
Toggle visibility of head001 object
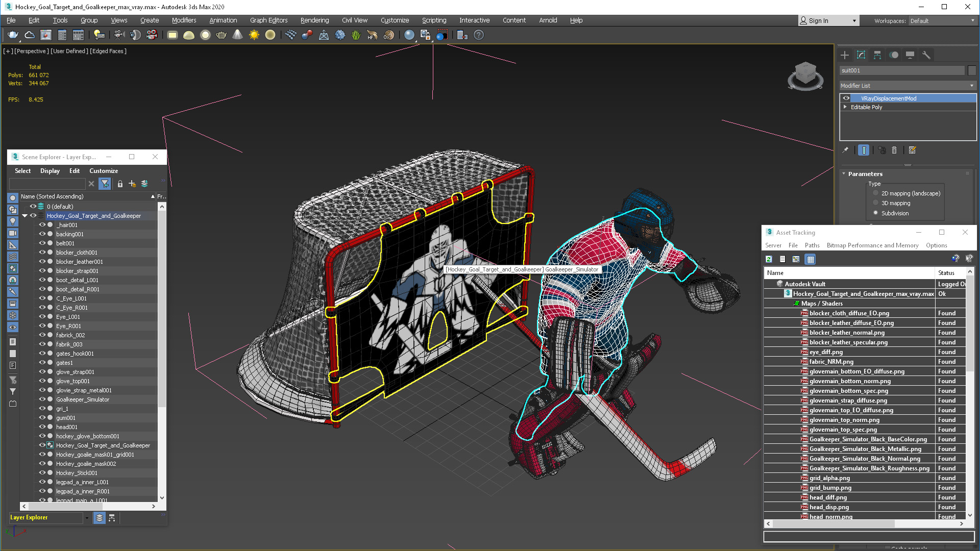(x=42, y=427)
